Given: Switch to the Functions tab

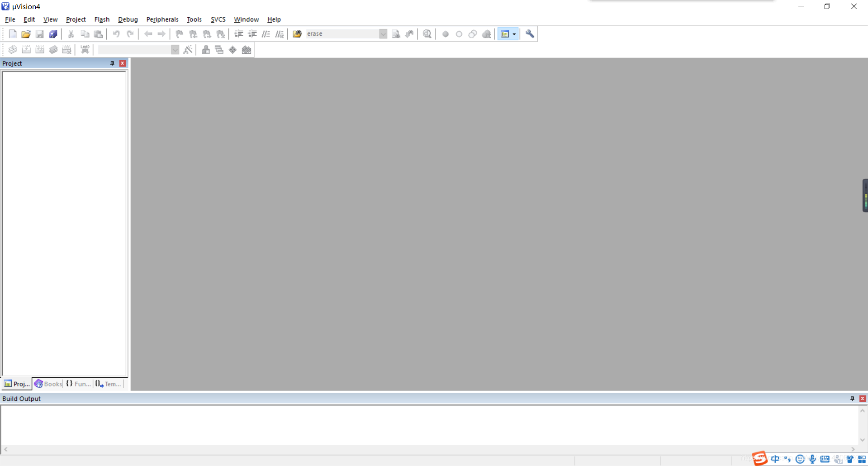Looking at the screenshot, I should click(x=78, y=384).
